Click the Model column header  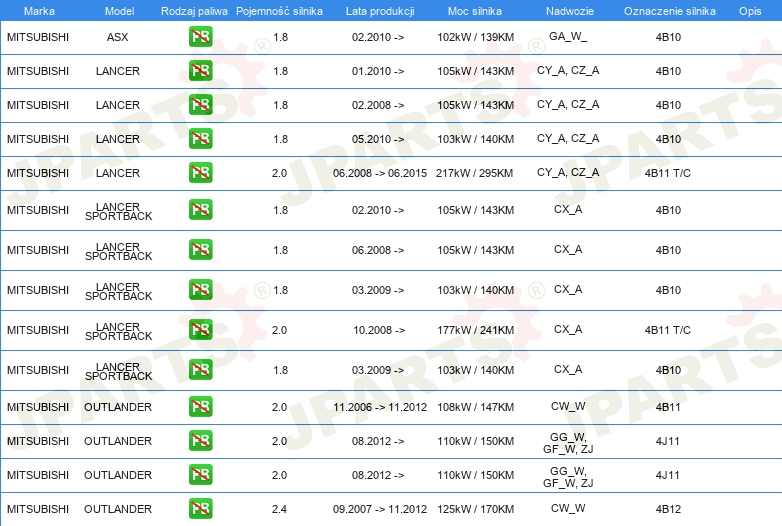(119, 11)
